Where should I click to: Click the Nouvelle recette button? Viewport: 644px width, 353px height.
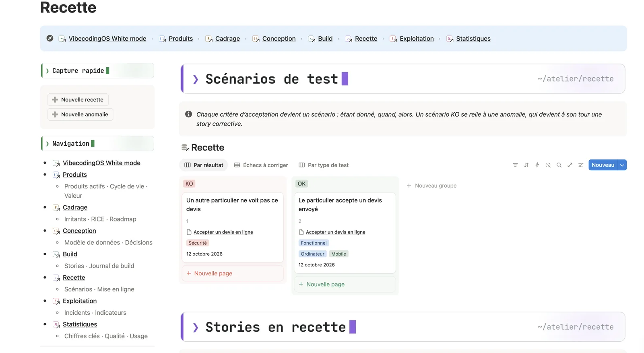pyautogui.click(x=78, y=99)
